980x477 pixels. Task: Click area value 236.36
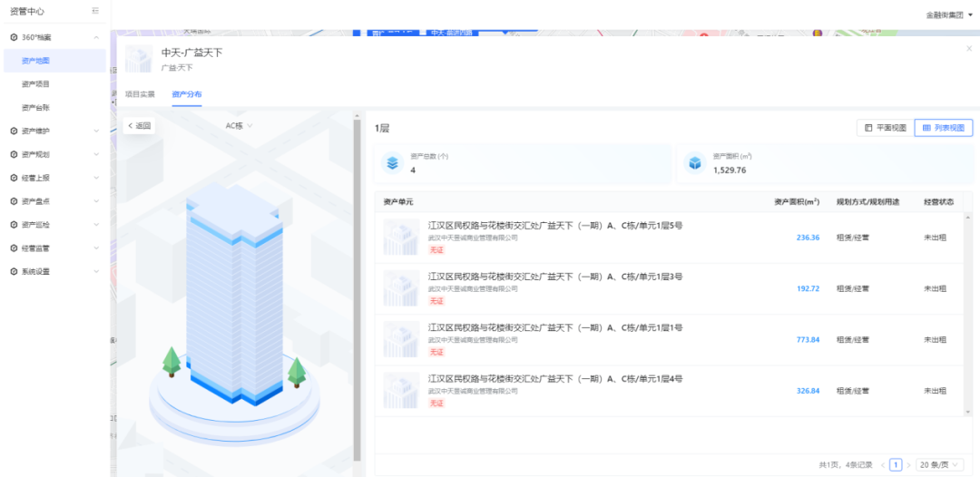[808, 238]
